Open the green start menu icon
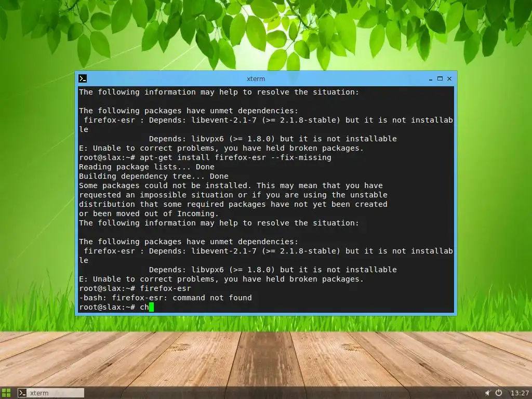532x399 pixels. click(6, 393)
